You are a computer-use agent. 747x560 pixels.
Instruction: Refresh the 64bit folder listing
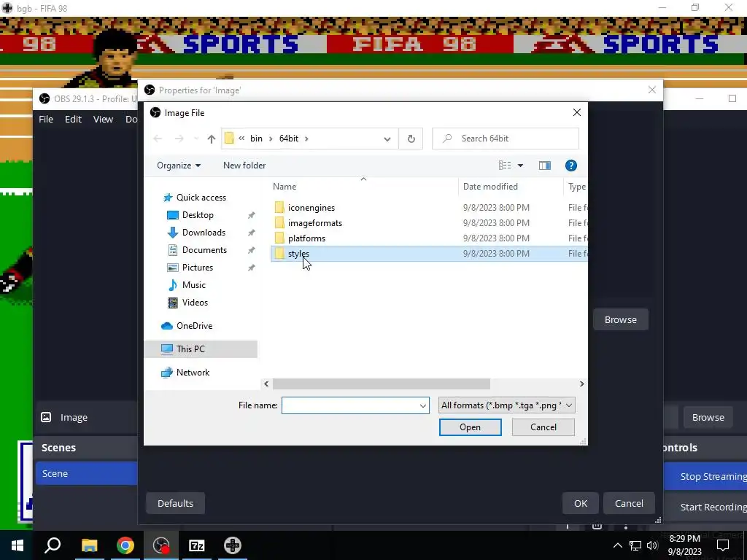click(411, 139)
